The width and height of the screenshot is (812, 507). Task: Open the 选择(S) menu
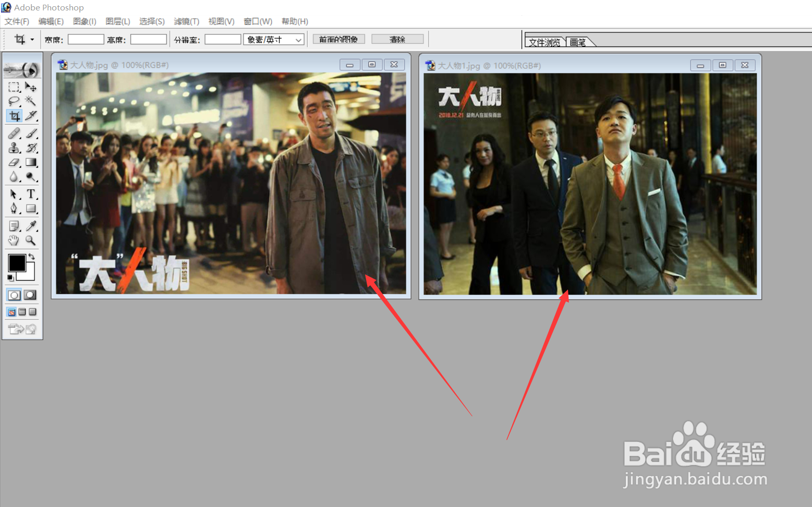tap(152, 21)
